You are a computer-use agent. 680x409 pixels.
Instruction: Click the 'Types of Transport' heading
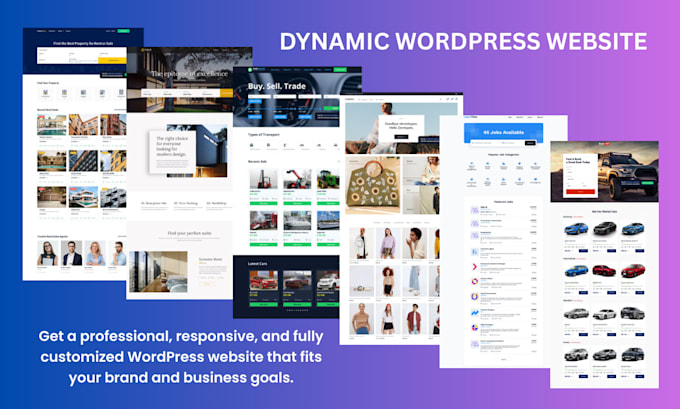(x=264, y=134)
